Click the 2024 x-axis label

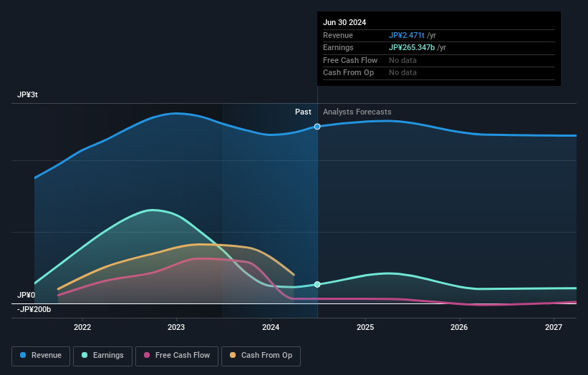(271, 327)
